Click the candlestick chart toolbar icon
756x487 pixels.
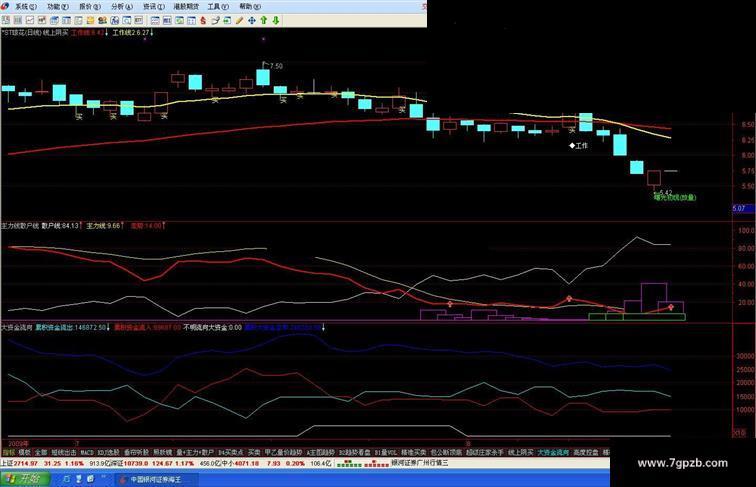coord(42,20)
